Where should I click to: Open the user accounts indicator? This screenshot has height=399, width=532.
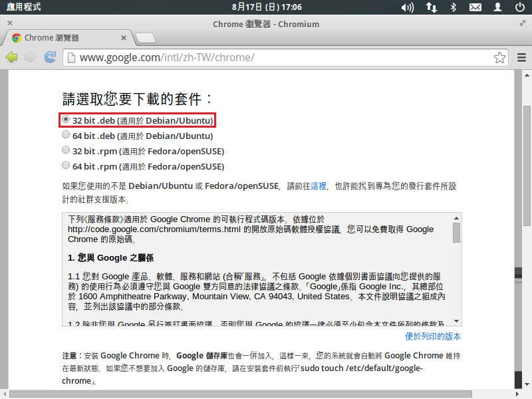pyautogui.click(x=497, y=7)
